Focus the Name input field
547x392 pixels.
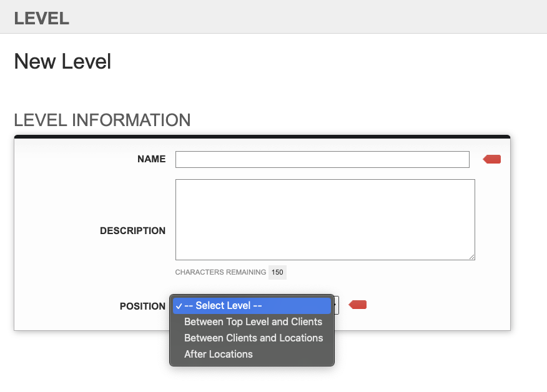[x=322, y=159]
